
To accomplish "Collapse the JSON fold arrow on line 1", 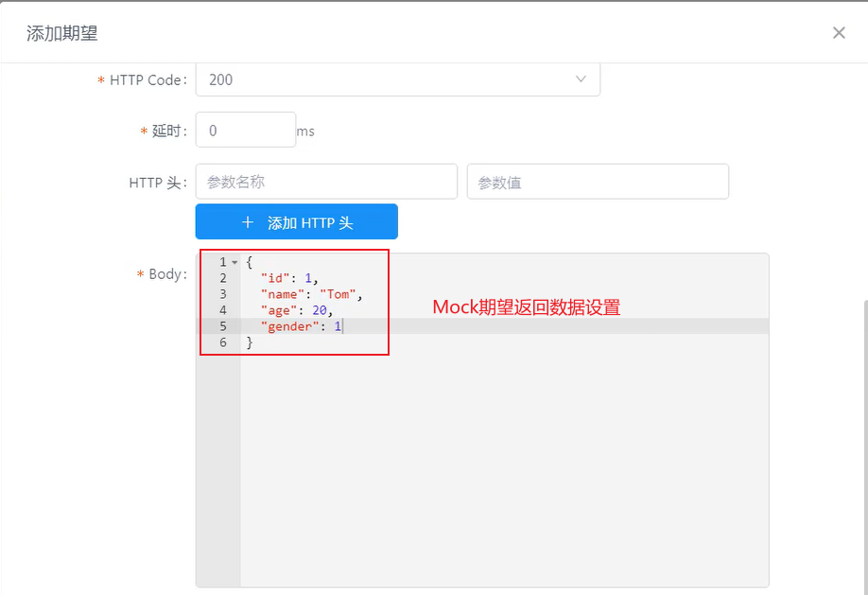I will click(x=234, y=263).
